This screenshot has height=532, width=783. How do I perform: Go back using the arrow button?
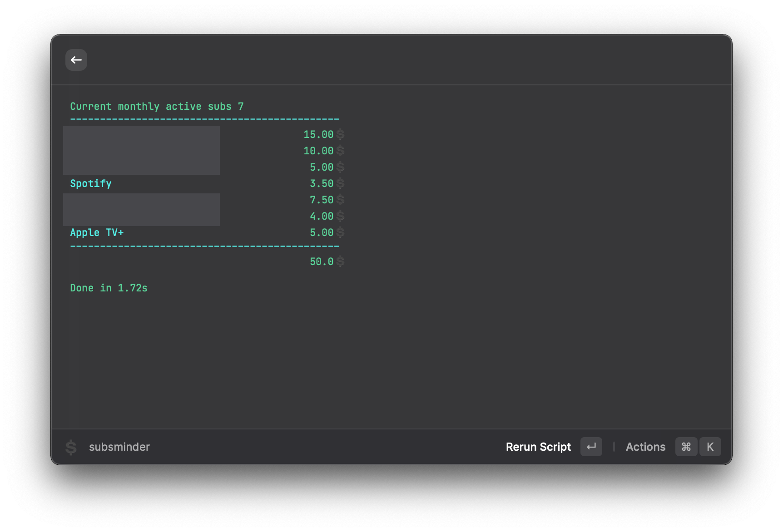pyautogui.click(x=76, y=60)
